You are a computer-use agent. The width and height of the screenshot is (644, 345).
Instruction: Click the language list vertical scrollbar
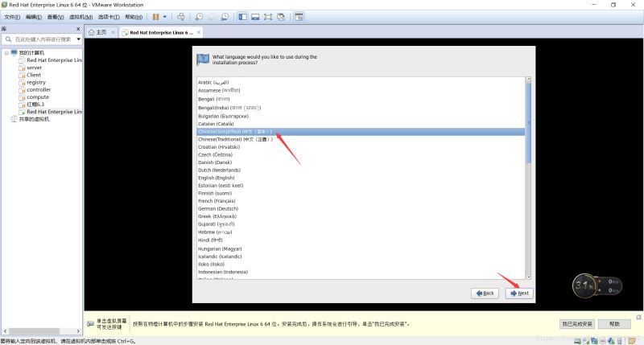click(x=528, y=121)
